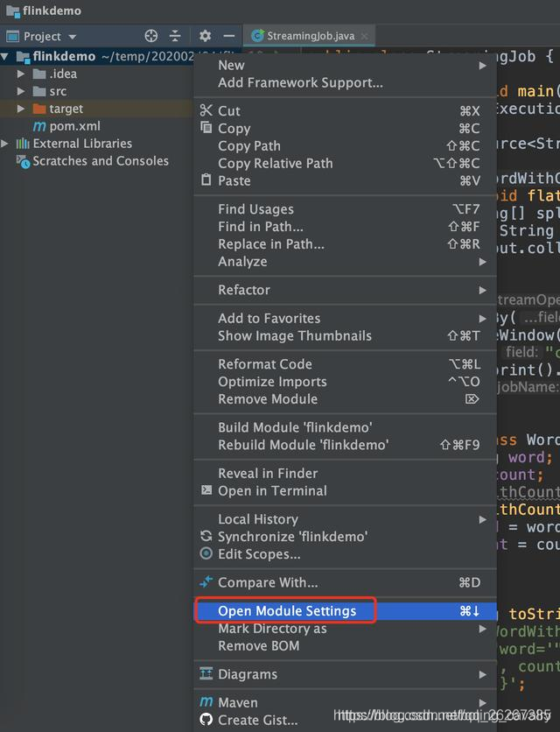Click the Cut scissors icon
The width and height of the screenshot is (560, 732).
(206, 110)
